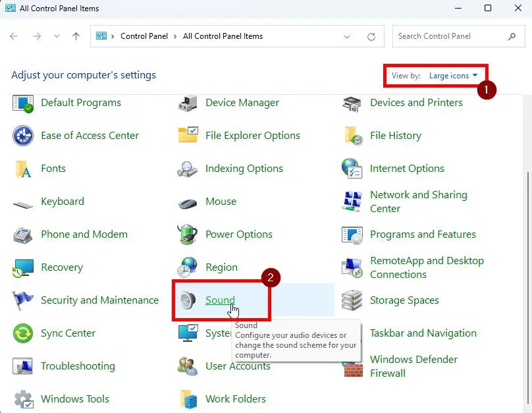The width and height of the screenshot is (532, 413).
Task: Open the View by Large icons dropdown
Action: tap(453, 76)
